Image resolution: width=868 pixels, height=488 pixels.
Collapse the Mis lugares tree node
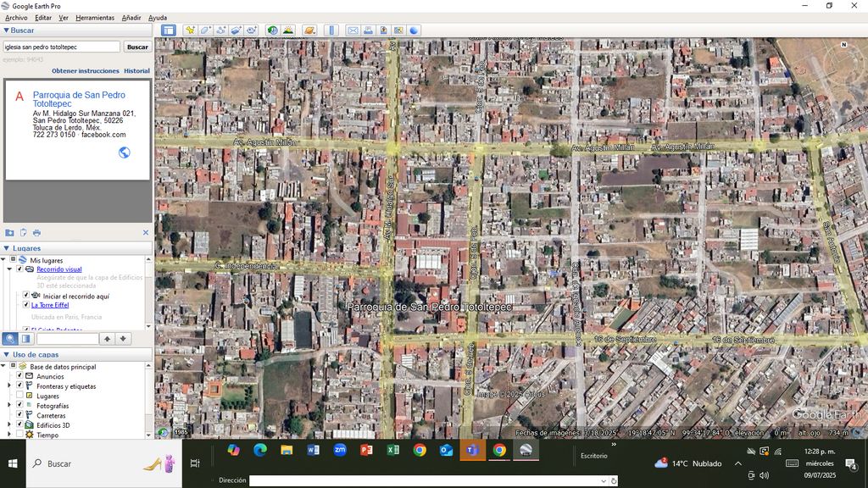click(4, 259)
